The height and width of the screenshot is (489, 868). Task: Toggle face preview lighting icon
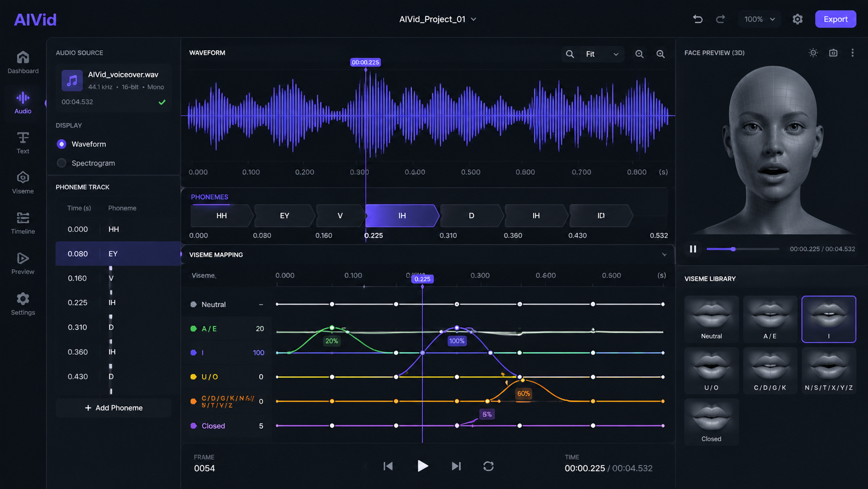tap(813, 52)
